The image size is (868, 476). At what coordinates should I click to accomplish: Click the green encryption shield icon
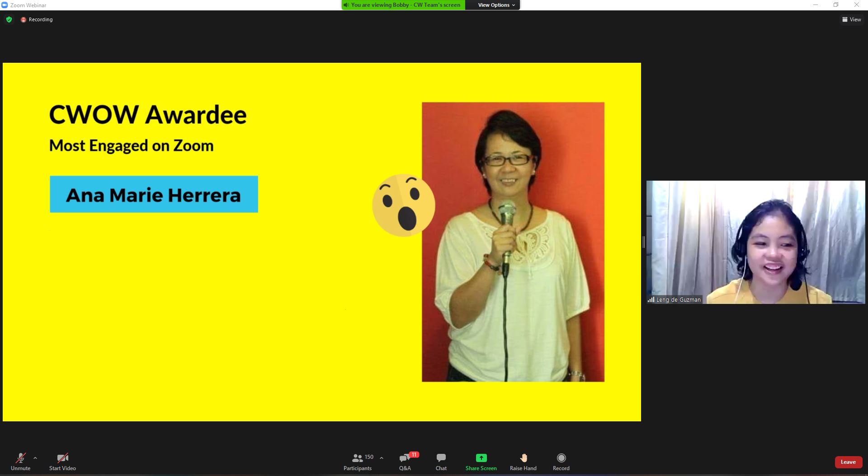[9, 19]
